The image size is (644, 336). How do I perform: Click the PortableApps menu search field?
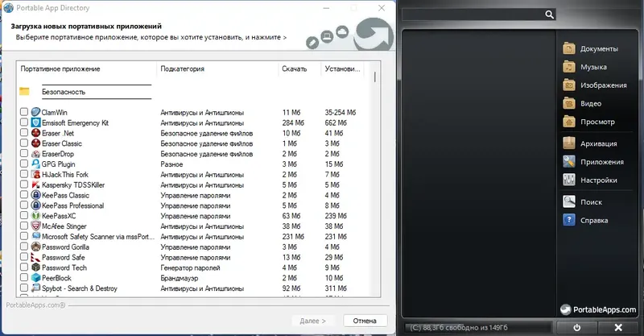473,15
